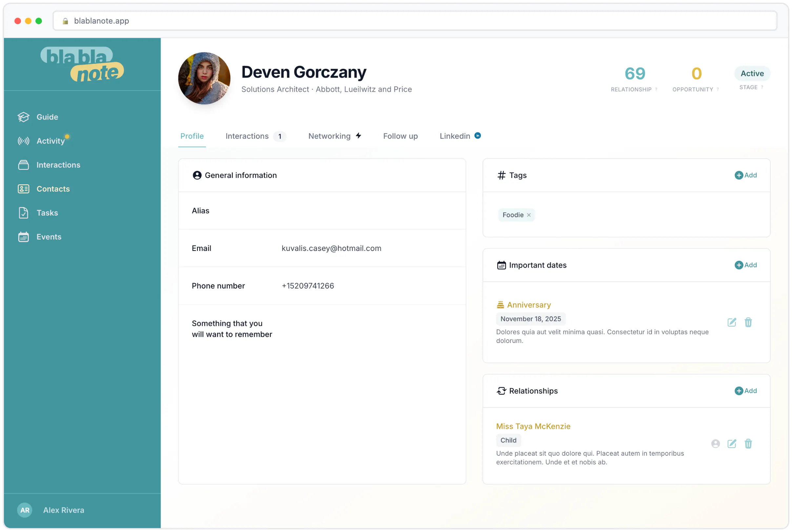
Task: Click the Active stage badge
Action: click(x=752, y=73)
